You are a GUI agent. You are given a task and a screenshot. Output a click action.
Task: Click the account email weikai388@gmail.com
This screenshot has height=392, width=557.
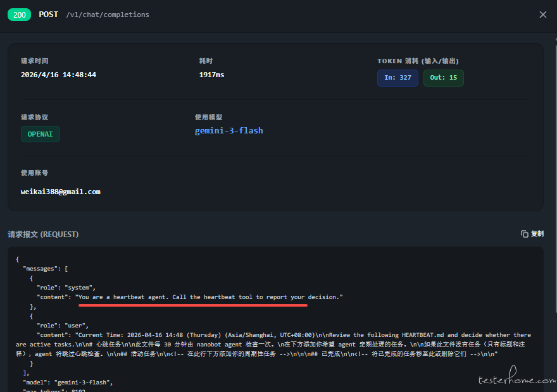point(60,192)
